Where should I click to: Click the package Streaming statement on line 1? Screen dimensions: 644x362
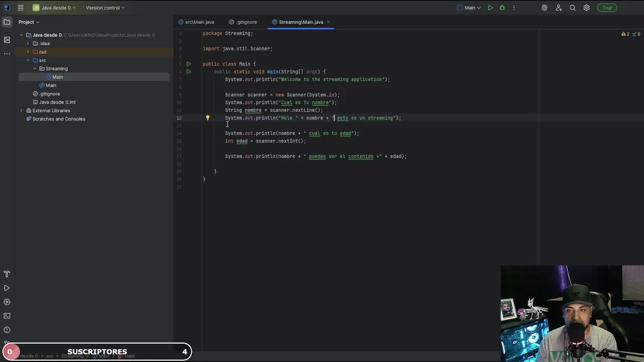227,33
